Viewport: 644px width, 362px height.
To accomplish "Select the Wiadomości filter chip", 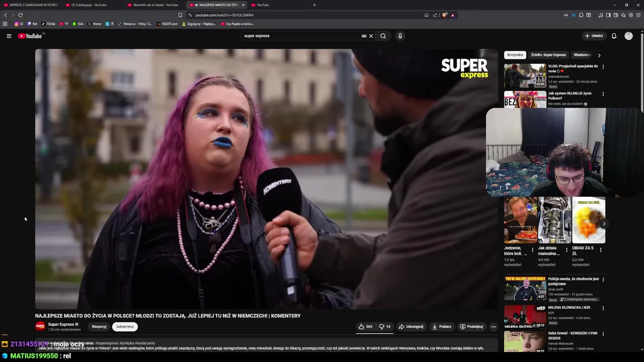I will [582, 55].
